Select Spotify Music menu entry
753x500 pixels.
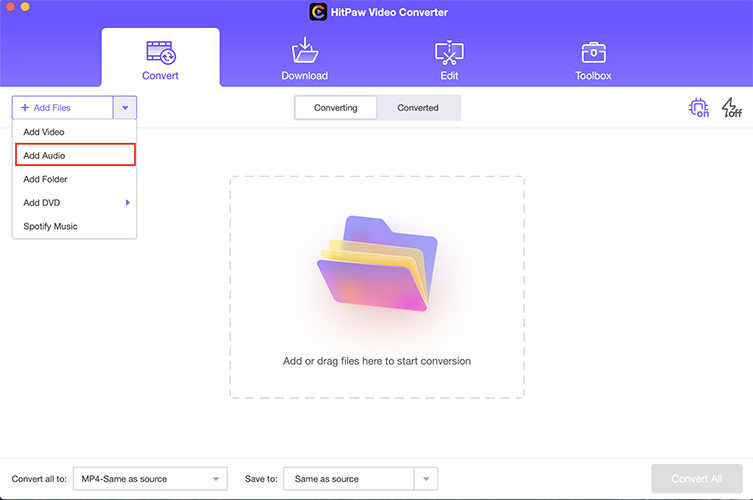pos(74,226)
